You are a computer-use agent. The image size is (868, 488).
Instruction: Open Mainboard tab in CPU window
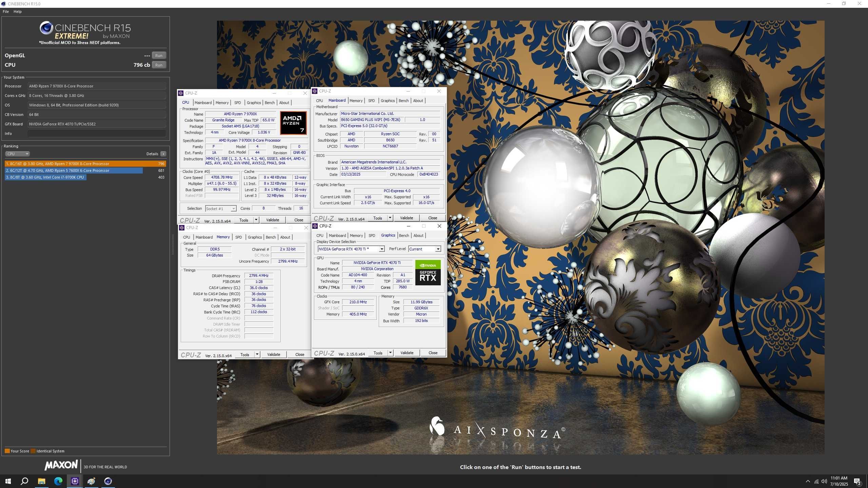click(x=203, y=103)
